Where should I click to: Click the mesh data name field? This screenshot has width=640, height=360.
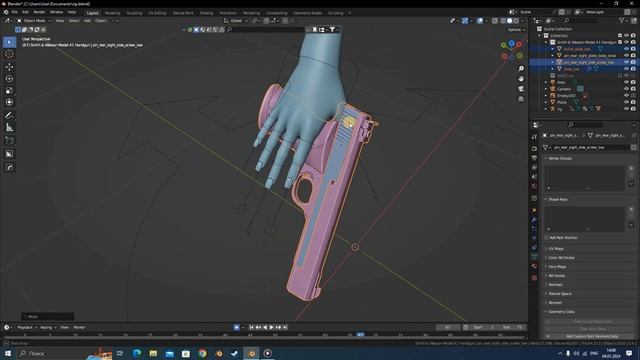point(589,147)
